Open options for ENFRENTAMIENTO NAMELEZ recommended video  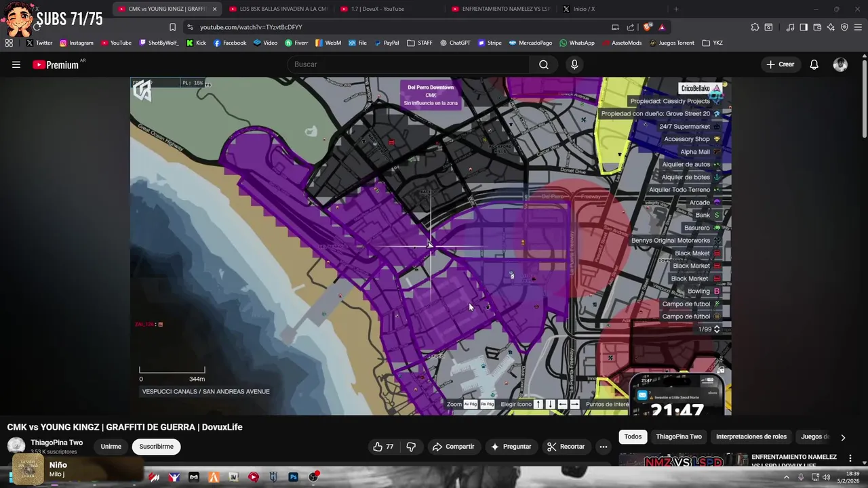[x=850, y=458]
